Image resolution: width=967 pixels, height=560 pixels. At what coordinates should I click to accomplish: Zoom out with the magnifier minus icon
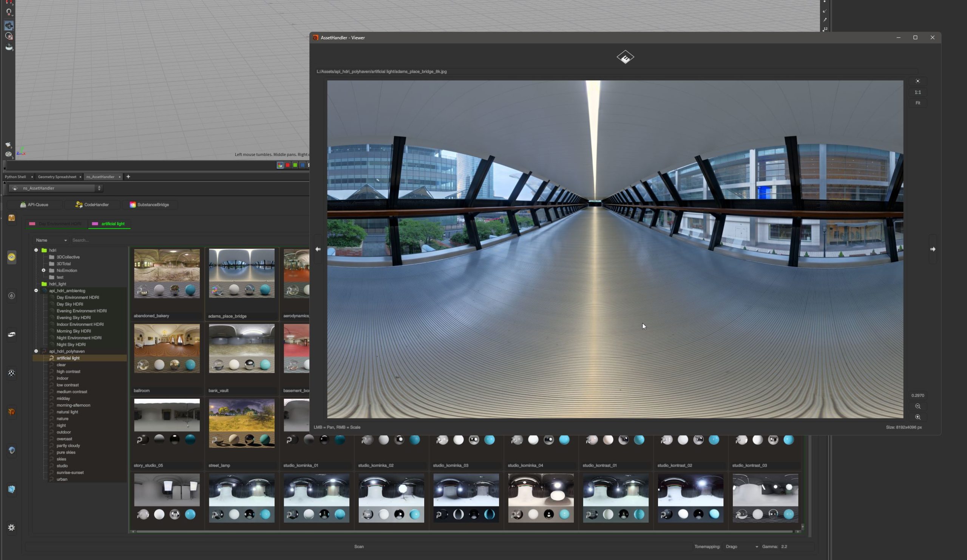[x=918, y=406]
